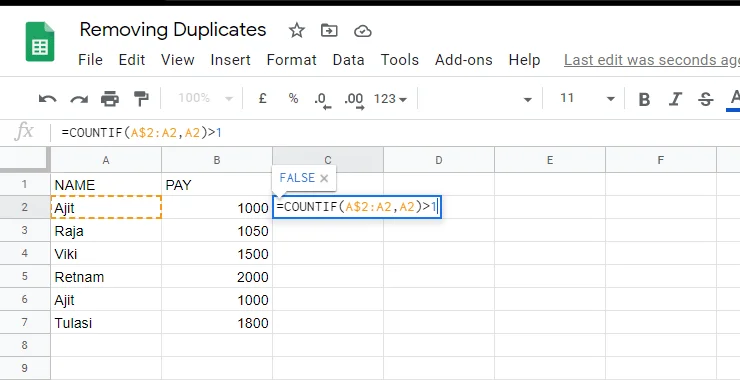740x380 pixels.
Task: Select column F header
Action: click(660, 160)
